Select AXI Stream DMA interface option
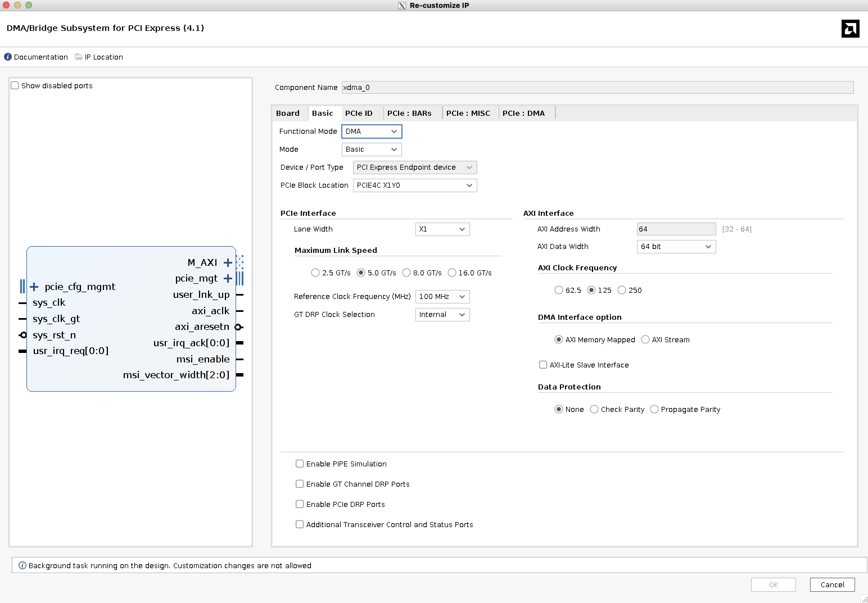 pyautogui.click(x=645, y=340)
